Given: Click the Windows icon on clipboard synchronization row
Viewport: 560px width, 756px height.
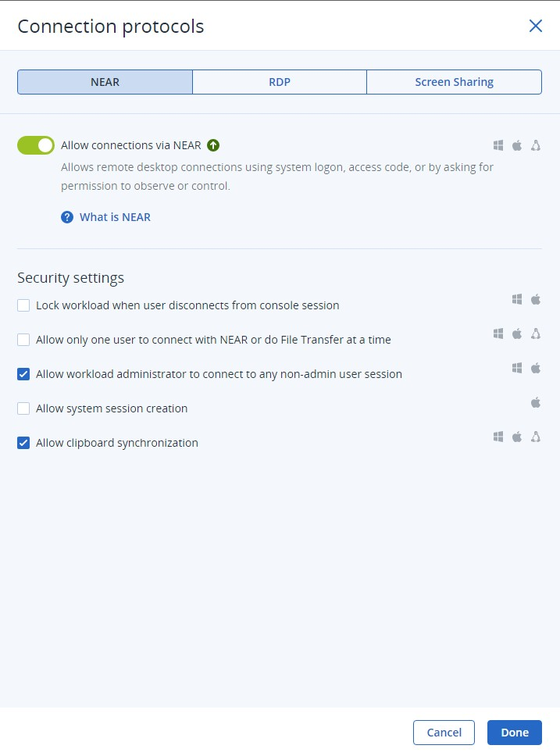Looking at the screenshot, I should 498,437.
